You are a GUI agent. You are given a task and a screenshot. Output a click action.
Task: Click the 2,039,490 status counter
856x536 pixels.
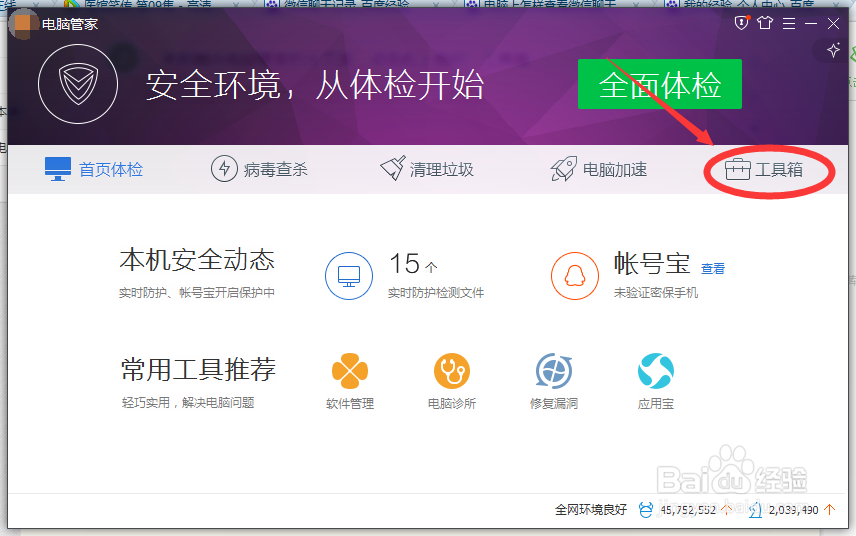pos(793,510)
